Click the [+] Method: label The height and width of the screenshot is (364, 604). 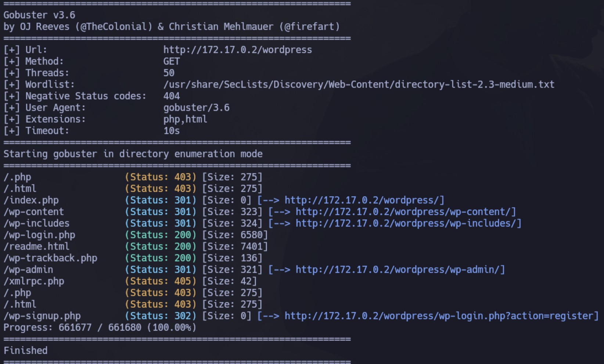click(x=33, y=61)
